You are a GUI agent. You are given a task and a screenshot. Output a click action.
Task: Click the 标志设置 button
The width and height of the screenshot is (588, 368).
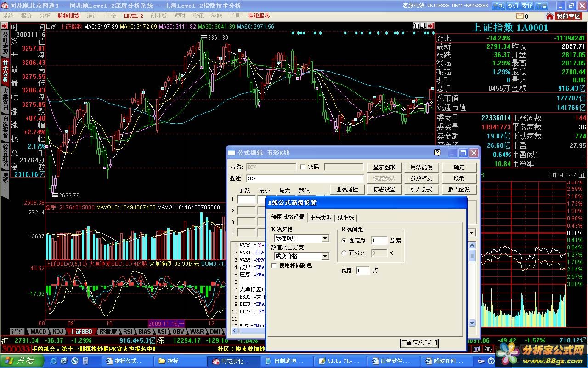[384, 190]
